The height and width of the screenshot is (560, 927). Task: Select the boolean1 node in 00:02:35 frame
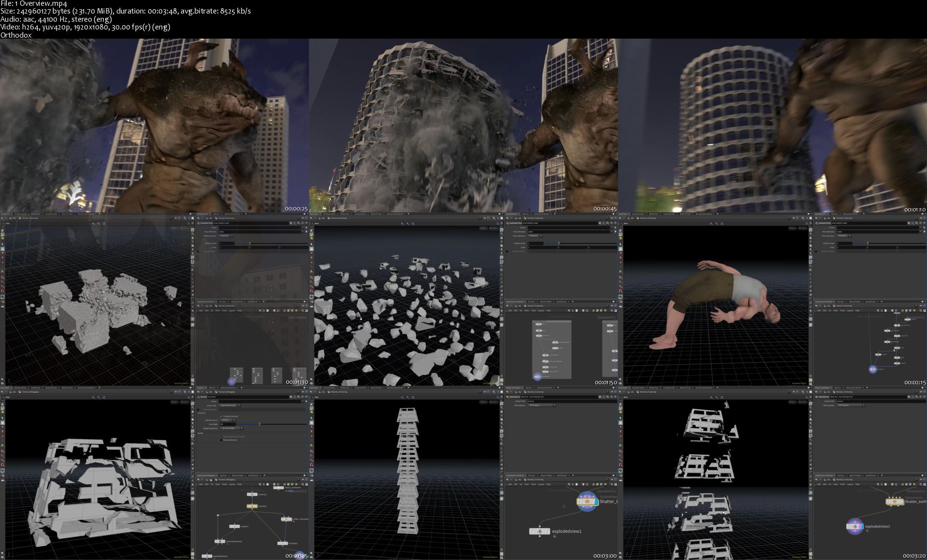click(x=282, y=543)
